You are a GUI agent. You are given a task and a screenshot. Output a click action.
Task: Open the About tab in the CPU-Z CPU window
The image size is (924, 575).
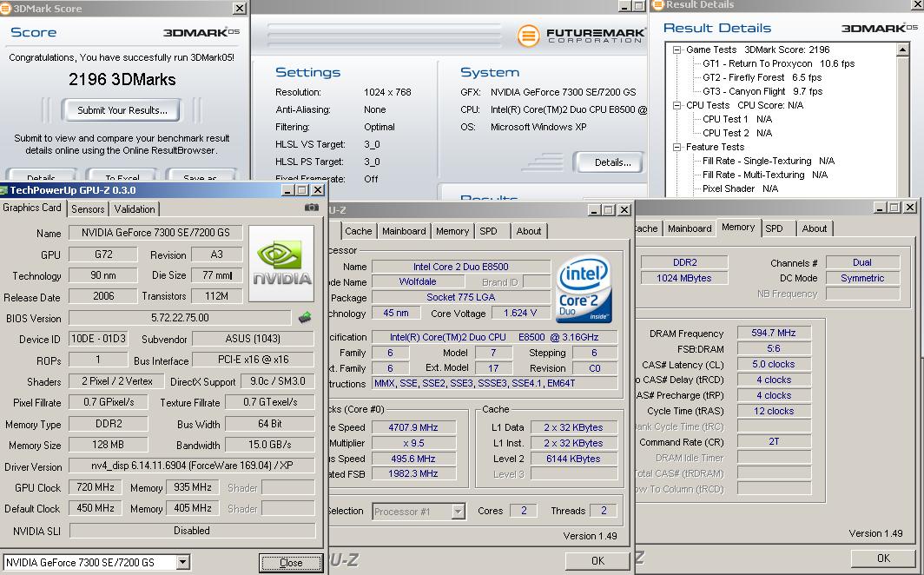(x=529, y=231)
